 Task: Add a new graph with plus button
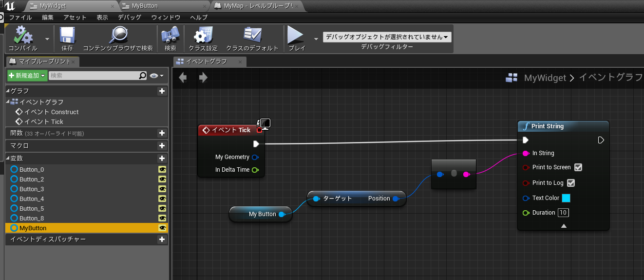pos(162,91)
